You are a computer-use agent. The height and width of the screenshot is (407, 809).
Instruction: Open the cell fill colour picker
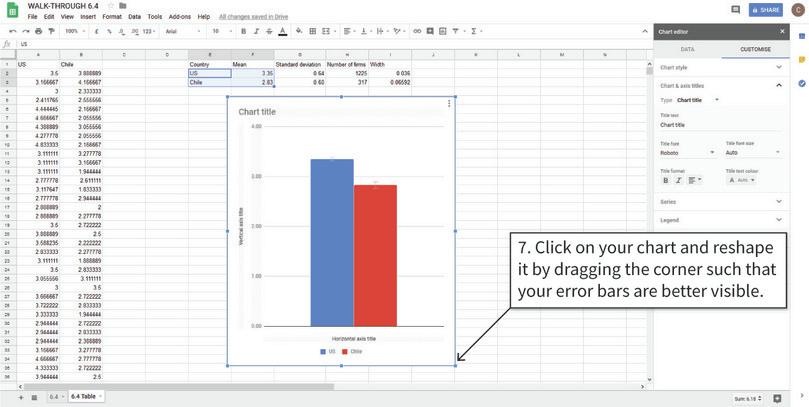point(299,31)
